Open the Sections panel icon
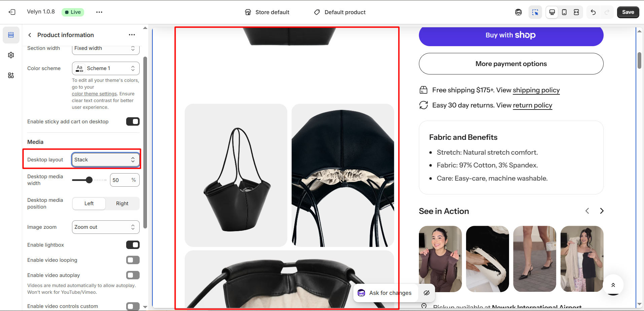Screen dimensions: 644x311 click(x=11, y=35)
